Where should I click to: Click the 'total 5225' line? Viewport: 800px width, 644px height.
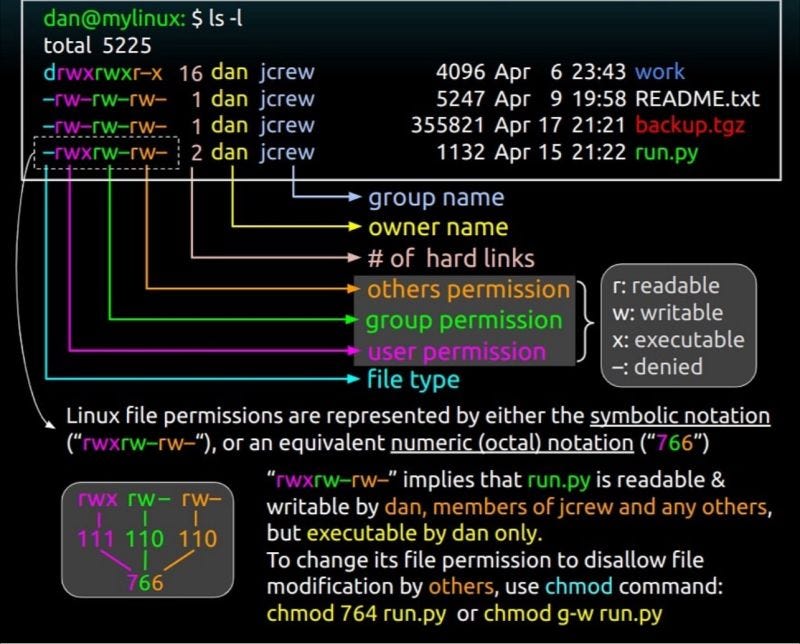tap(97, 45)
